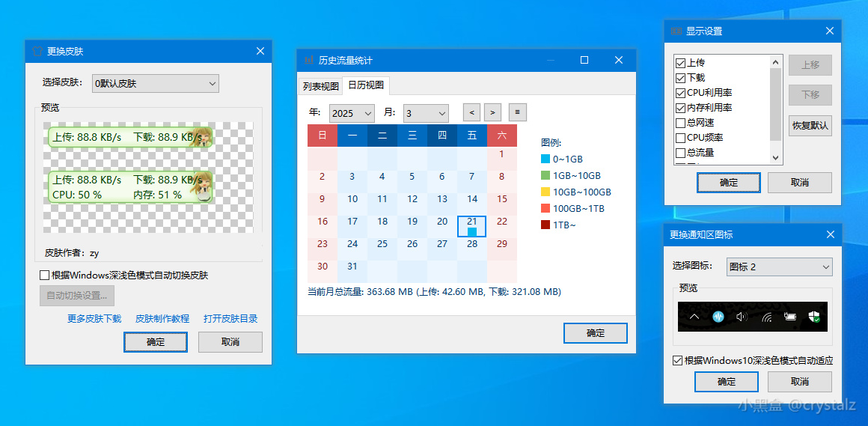The image size is (868, 426).
Task: Click 确定 in the 历史流量统计 window
Action: pyautogui.click(x=596, y=333)
